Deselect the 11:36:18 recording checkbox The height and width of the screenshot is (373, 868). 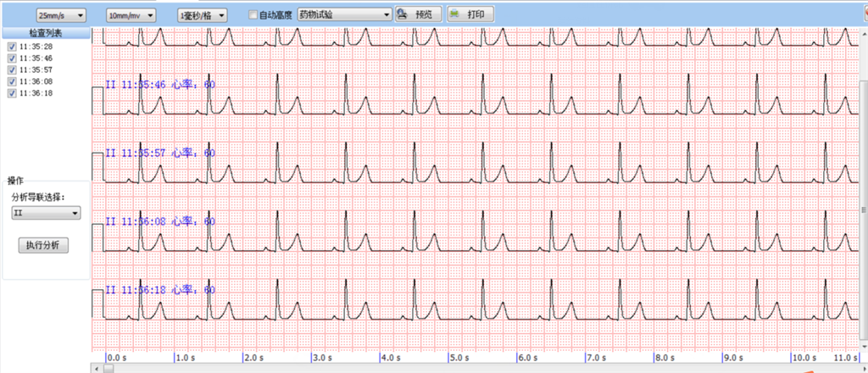click(12, 93)
